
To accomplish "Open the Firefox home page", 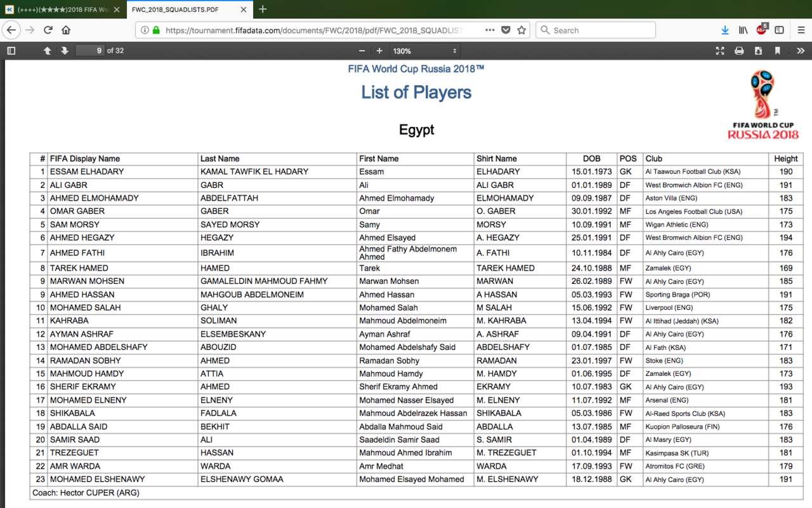I will click(x=66, y=30).
